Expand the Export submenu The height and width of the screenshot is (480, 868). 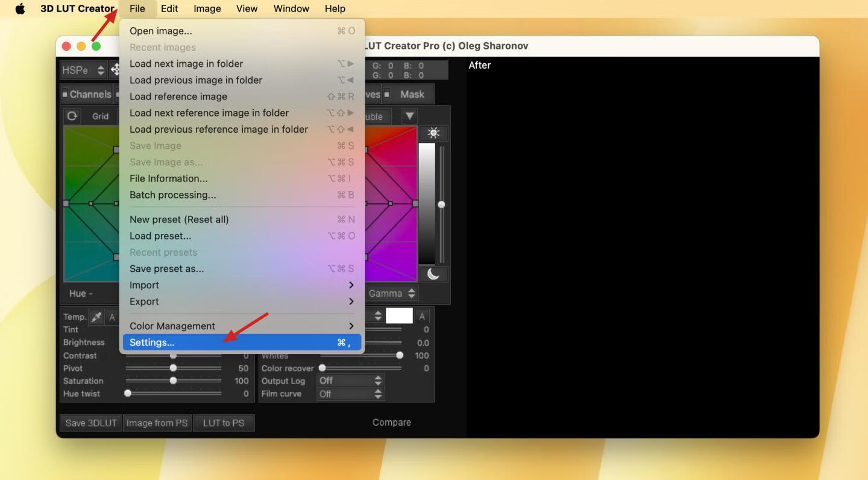click(242, 302)
